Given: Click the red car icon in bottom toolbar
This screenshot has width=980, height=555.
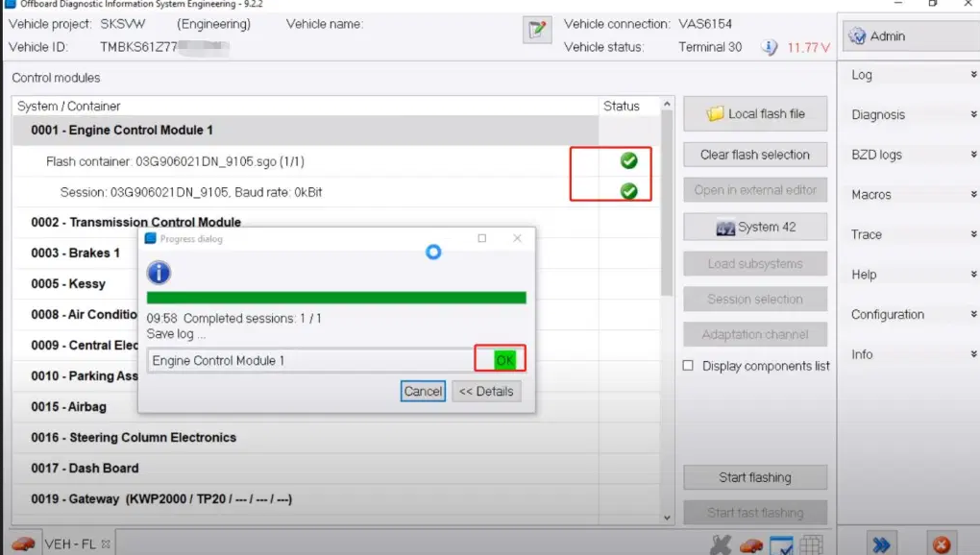Looking at the screenshot, I should click(751, 545).
